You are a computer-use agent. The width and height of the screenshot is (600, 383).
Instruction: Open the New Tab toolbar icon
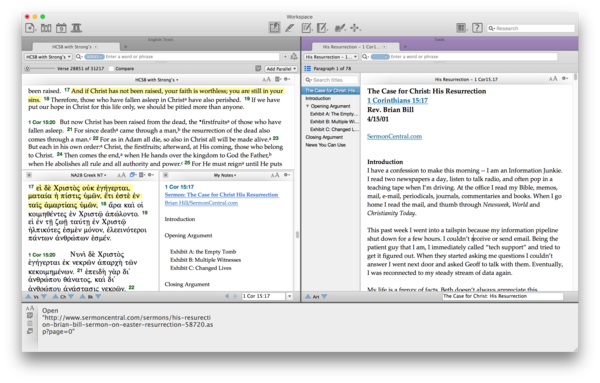(x=30, y=28)
